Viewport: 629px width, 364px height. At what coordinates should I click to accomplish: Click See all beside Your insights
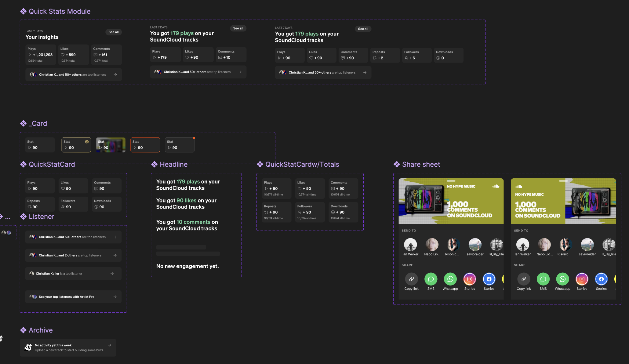pyautogui.click(x=113, y=32)
